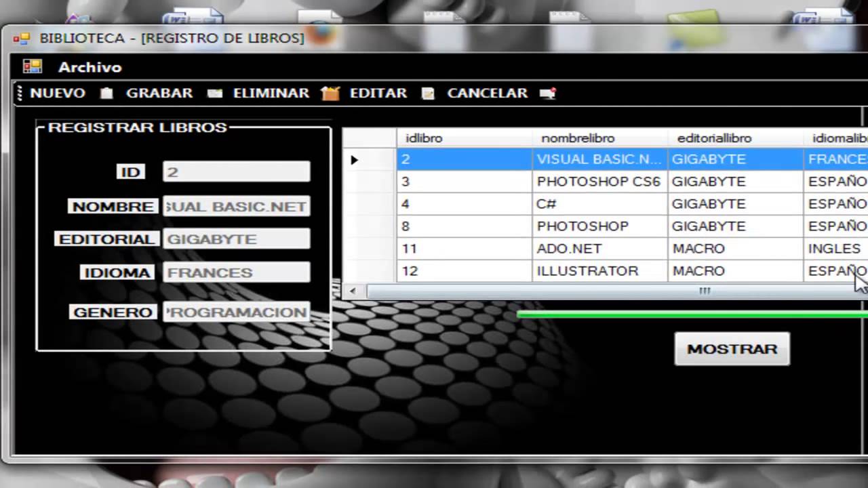Screen dimensions: 868x488
Task: Click the editoriallibro column header
Action: [x=736, y=138]
